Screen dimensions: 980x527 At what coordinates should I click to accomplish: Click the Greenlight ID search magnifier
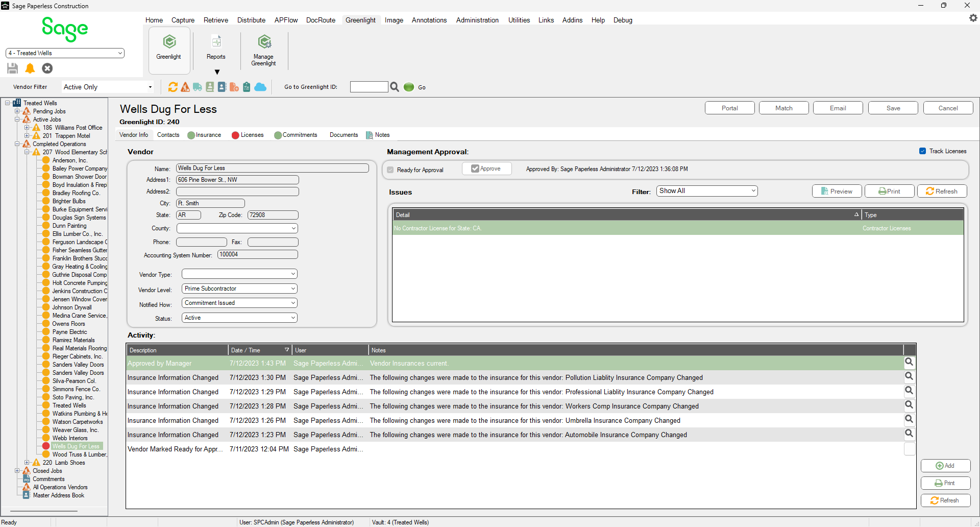395,87
